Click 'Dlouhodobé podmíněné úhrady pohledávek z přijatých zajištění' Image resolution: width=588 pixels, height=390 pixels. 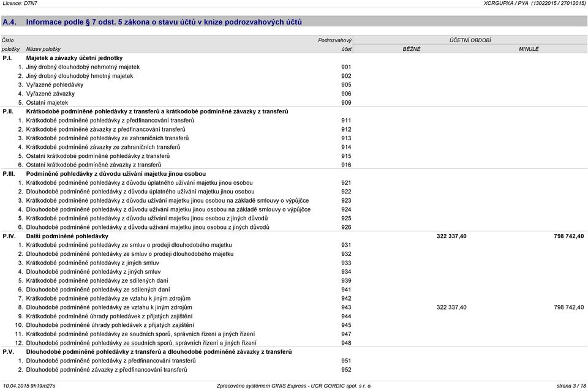pyautogui.click(x=110, y=325)
